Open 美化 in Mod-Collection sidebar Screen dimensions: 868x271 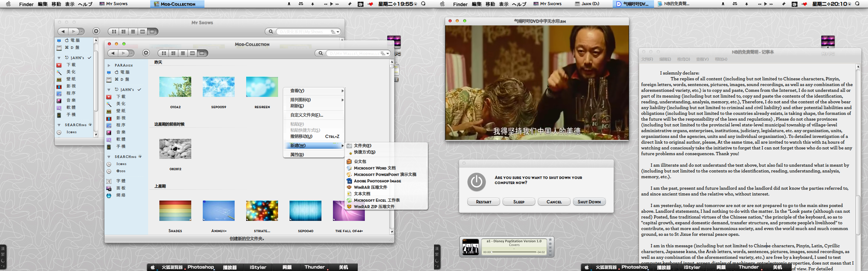pyautogui.click(x=121, y=104)
